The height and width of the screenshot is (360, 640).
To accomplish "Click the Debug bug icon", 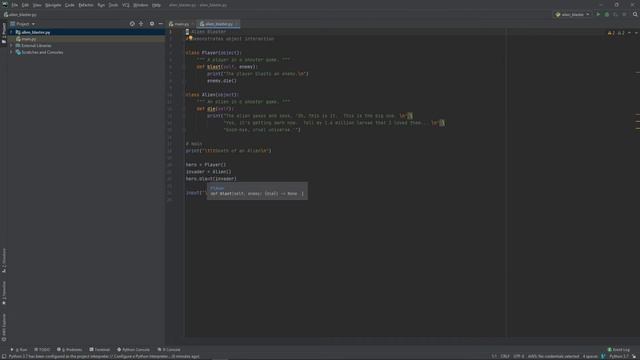I will coord(607,15).
